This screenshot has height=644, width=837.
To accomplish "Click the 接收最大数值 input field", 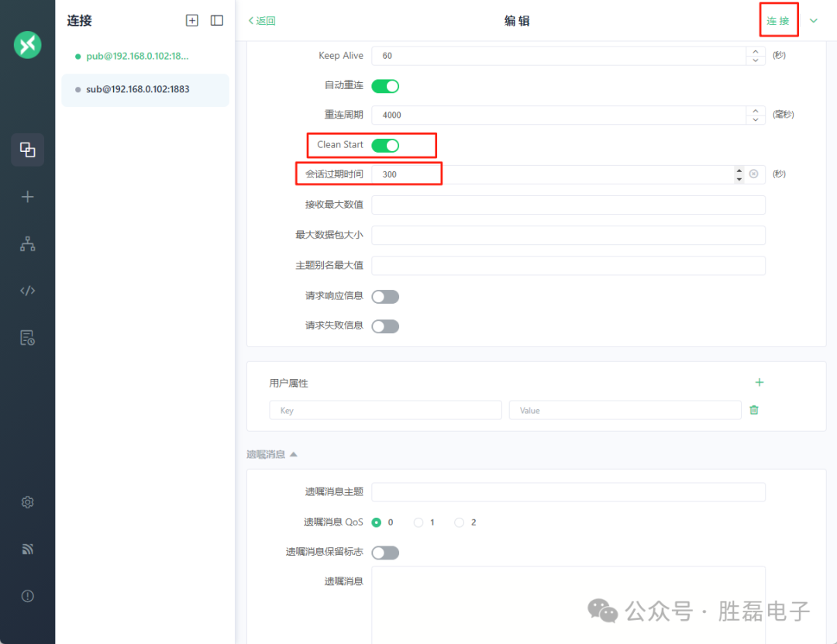I will pos(569,205).
